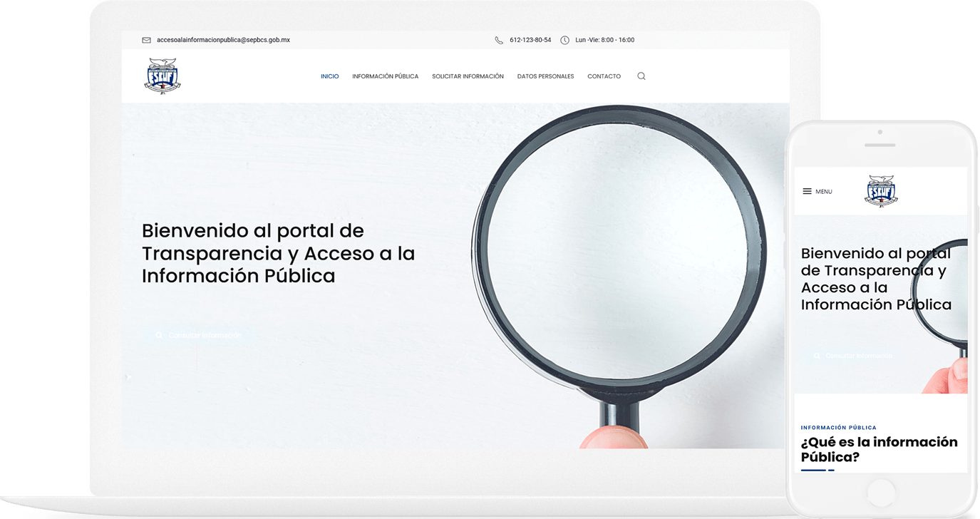
Task: Click the email accesoalainformacionpublica@sepbcs.gob.mx
Action: (x=225, y=40)
